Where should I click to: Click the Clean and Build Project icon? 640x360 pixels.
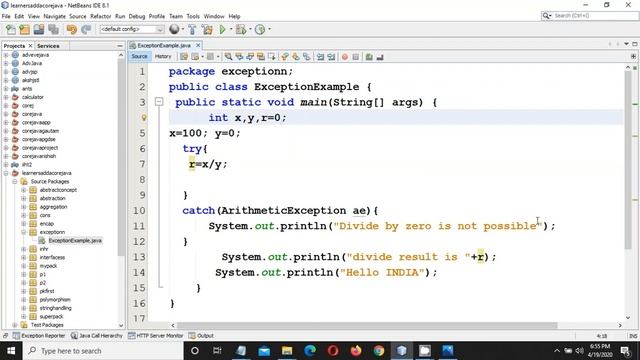point(207,29)
